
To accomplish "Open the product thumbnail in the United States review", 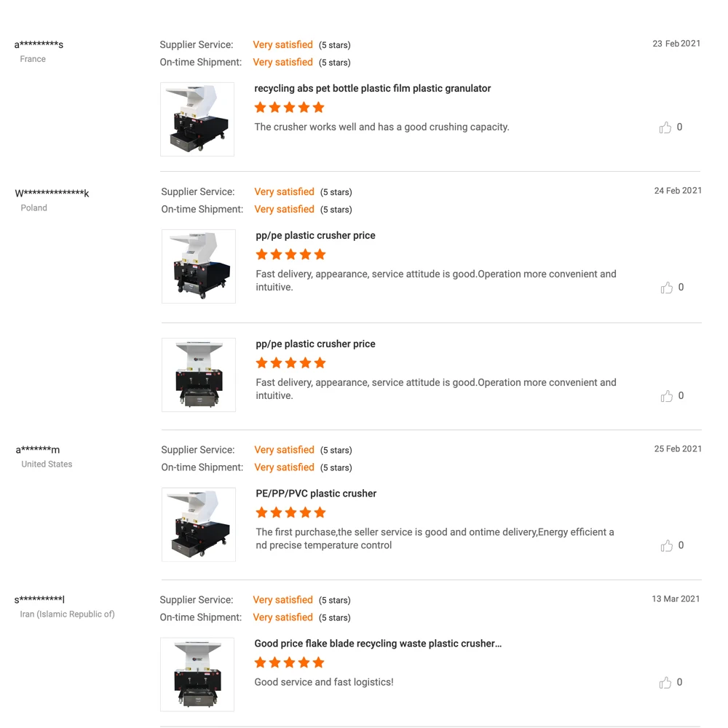I will (199, 524).
